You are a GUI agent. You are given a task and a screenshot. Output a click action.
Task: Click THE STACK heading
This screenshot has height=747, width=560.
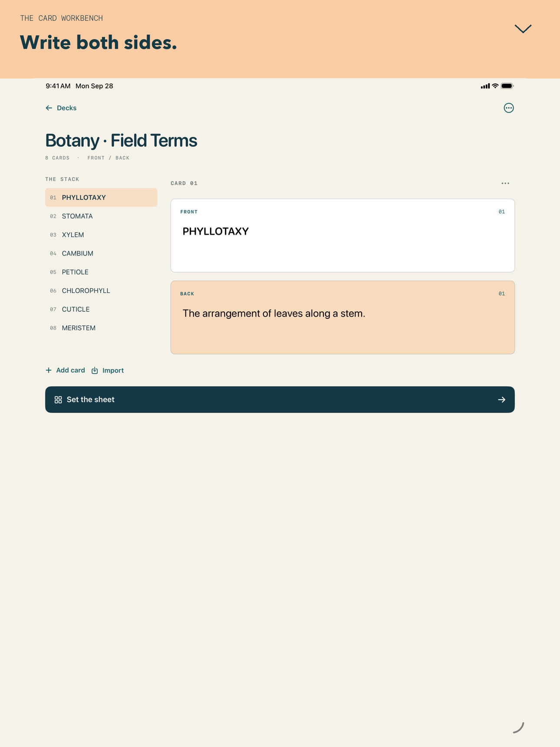(62, 179)
